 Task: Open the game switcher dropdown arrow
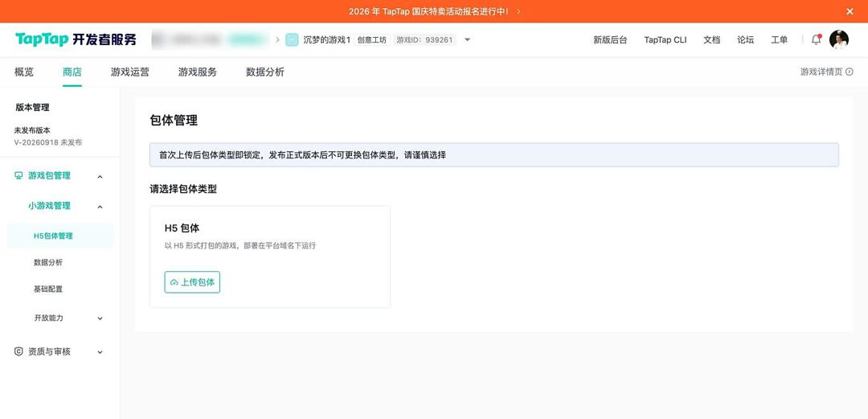click(x=467, y=40)
